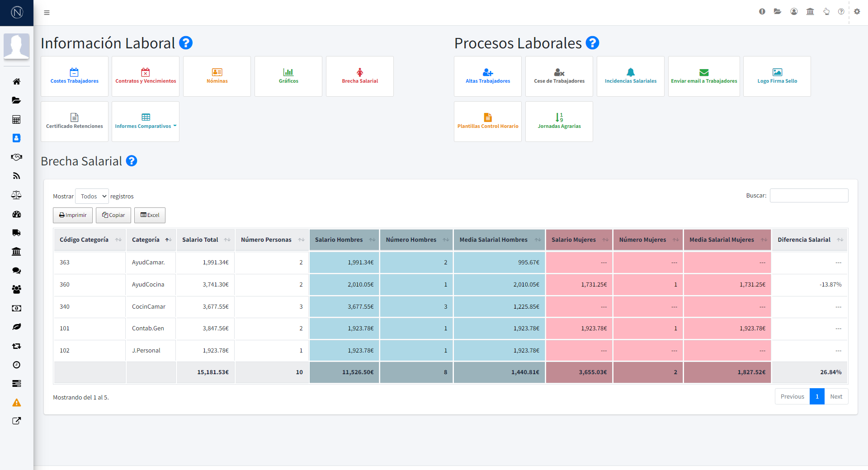Select the Altas Trabajadores tile
Image resolution: width=868 pixels, height=470 pixels.
click(488, 76)
